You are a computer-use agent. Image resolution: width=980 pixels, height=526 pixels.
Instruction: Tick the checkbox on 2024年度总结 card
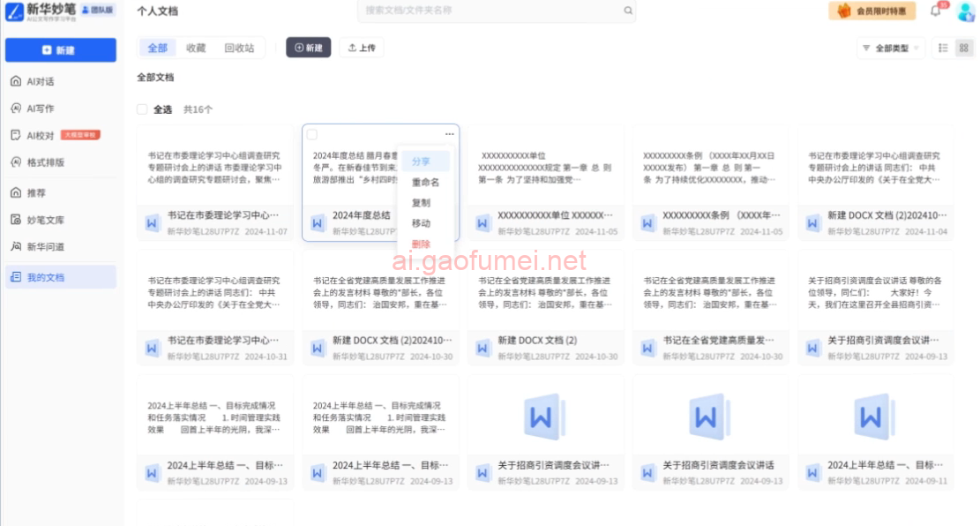click(x=312, y=134)
